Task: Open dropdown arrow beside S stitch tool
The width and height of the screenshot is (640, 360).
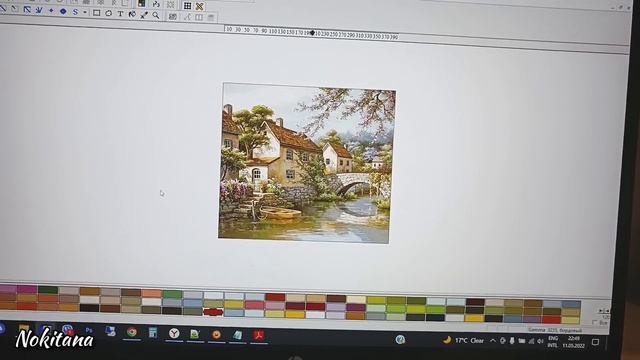Action: click(x=85, y=13)
